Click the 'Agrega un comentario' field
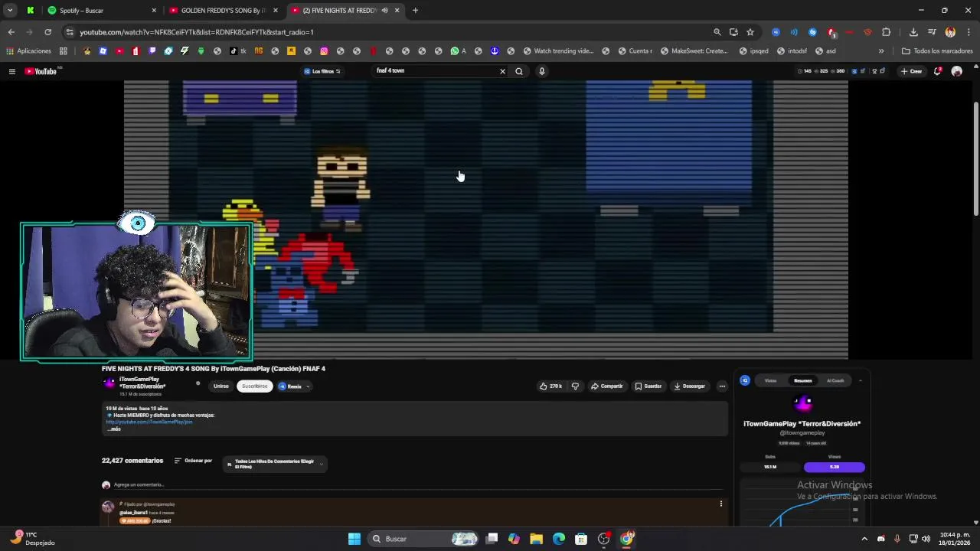980x551 pixels. click(x=417, y=485)
